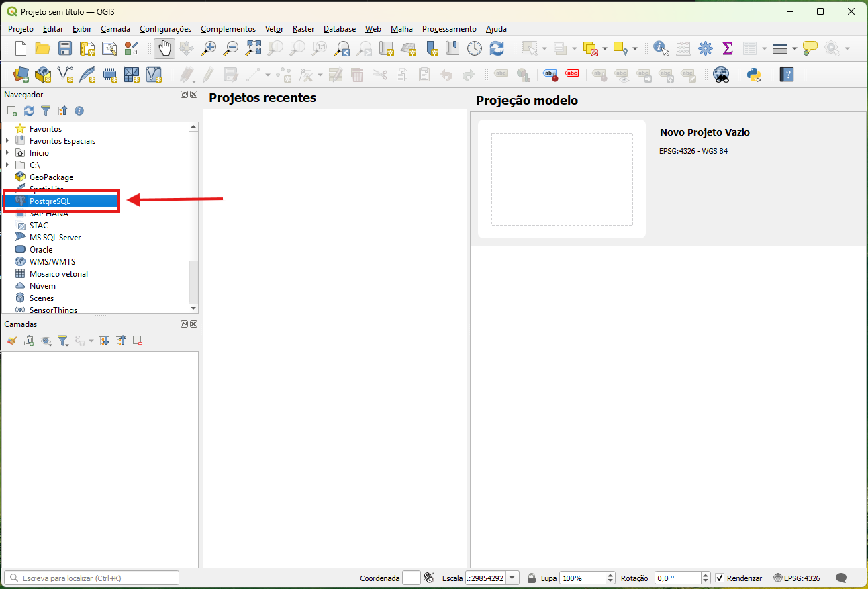The width and height of the screenshot is (868, 589).
Task: Create a new temporary scratch layer
Action: (109, 74)
